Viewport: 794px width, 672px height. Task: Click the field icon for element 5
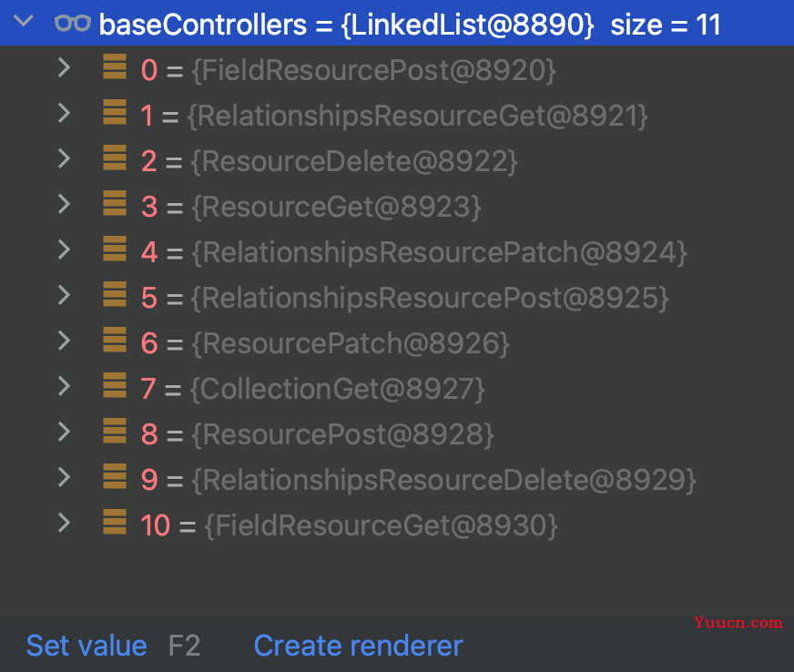(115, 295)
